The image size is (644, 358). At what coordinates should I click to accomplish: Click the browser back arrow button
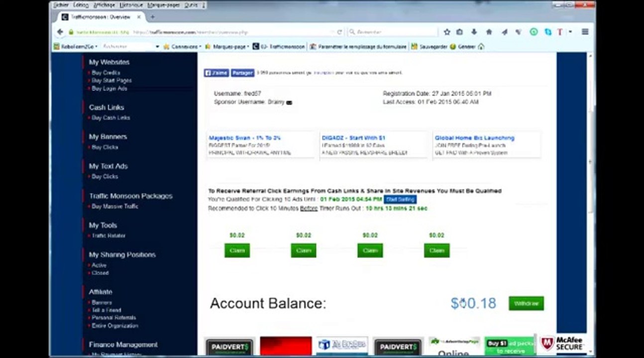tap(60, 32)
